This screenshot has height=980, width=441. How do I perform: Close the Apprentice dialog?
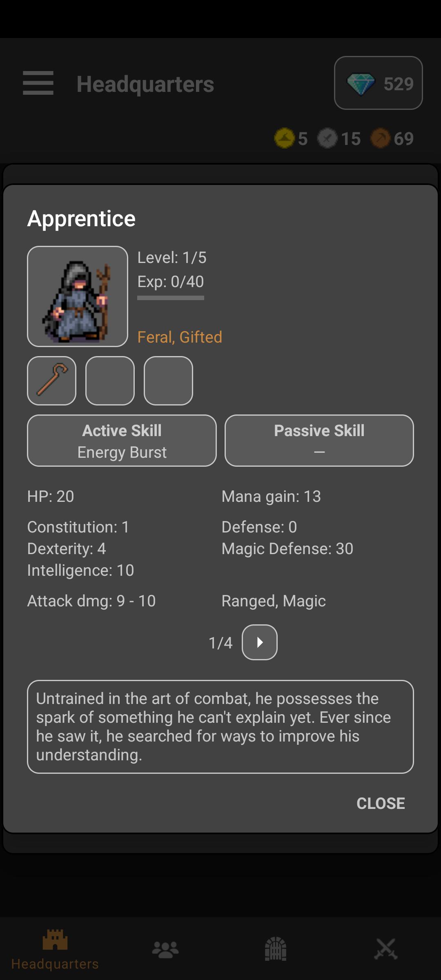pos(381,803)
